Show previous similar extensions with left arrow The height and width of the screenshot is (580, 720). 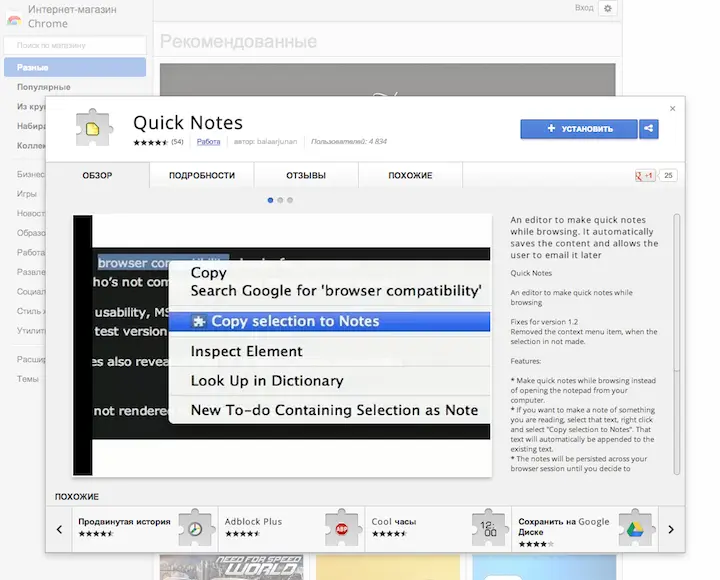[x=59, y=529]
